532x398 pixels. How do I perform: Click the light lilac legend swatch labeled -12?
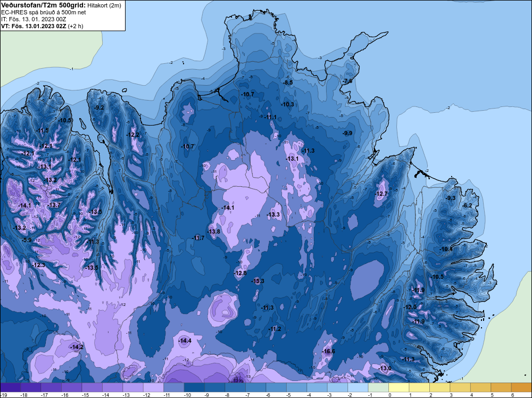153,387
